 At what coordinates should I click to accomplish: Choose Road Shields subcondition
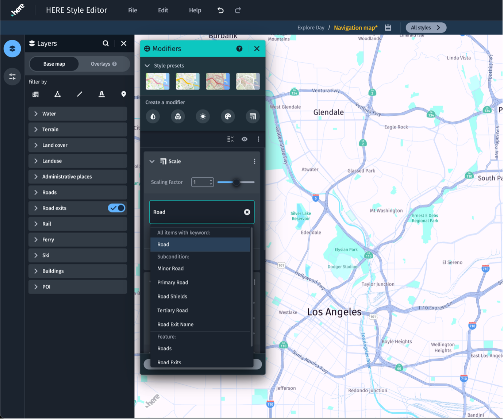[x=200, y=297]
